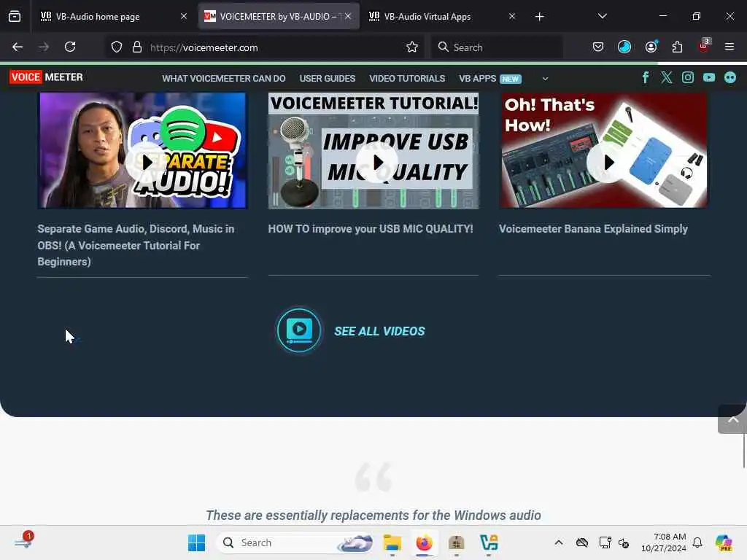Open the brown package app in taskbar

click(457, 542)
